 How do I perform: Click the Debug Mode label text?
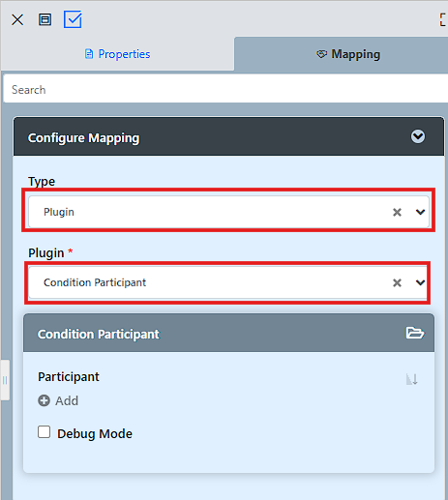pos(95,433)
